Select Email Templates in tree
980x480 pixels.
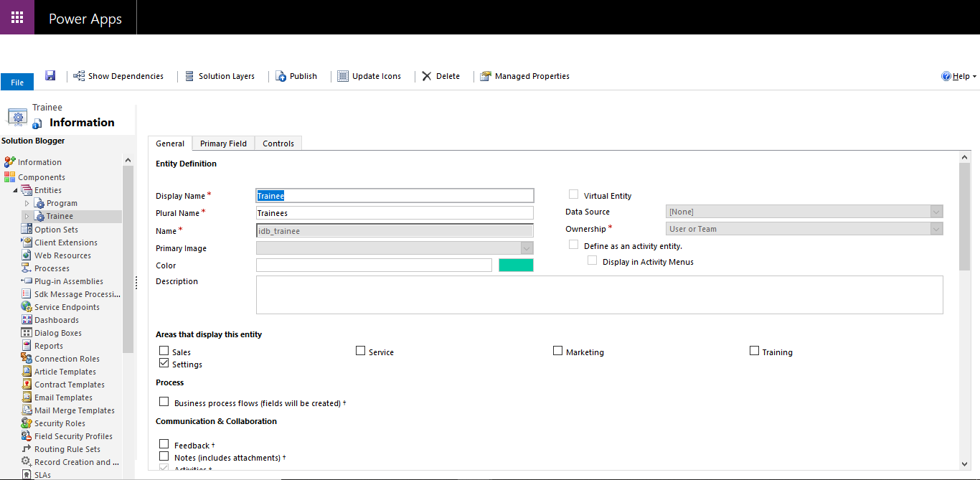tap(63, 397)
